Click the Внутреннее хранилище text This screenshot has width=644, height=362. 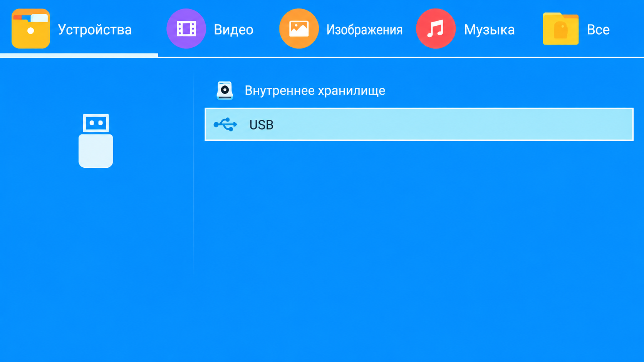(315, 91)
